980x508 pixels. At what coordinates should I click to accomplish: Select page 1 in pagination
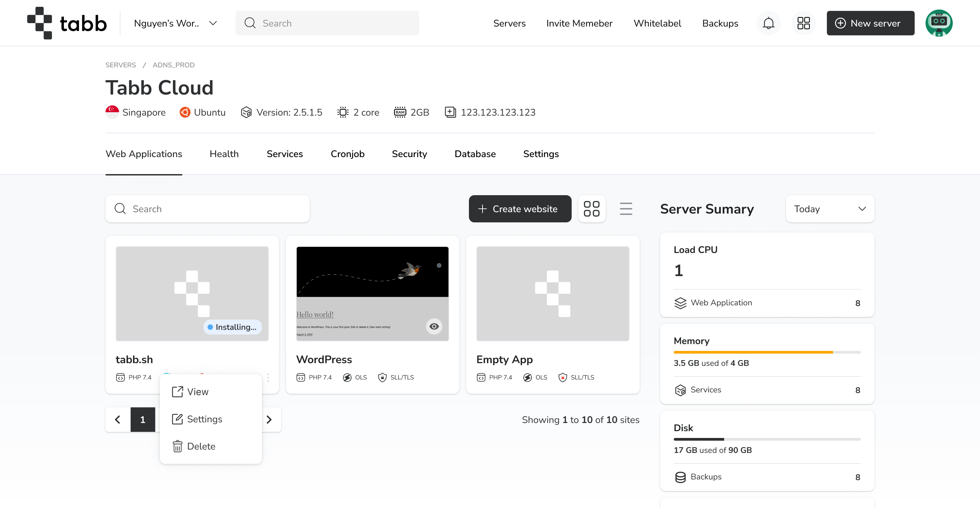pyautogui.click(x=143, y=419)
